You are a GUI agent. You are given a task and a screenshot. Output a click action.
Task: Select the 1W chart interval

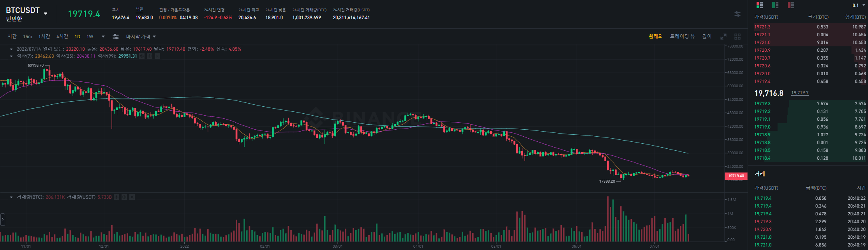click(90, 37)
